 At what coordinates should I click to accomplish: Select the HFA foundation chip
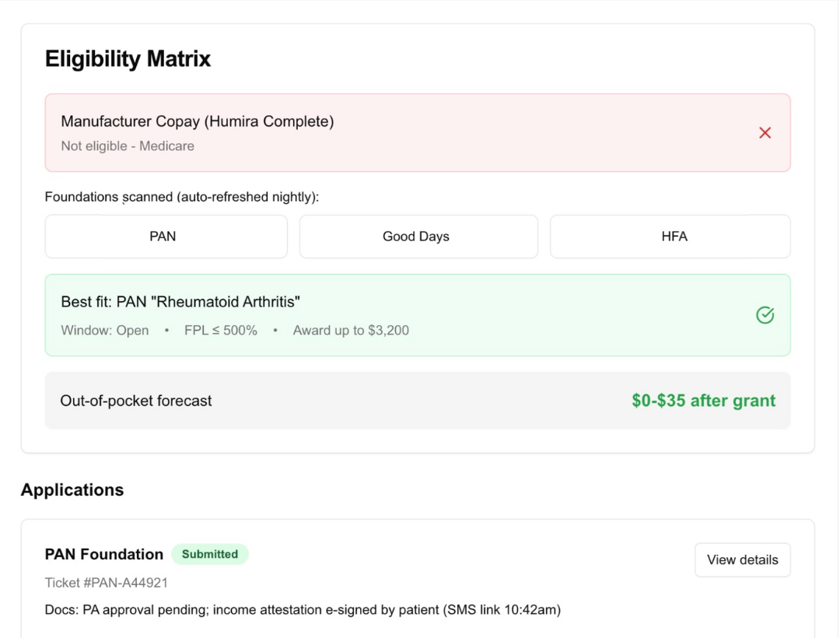[x=670, y=237]
